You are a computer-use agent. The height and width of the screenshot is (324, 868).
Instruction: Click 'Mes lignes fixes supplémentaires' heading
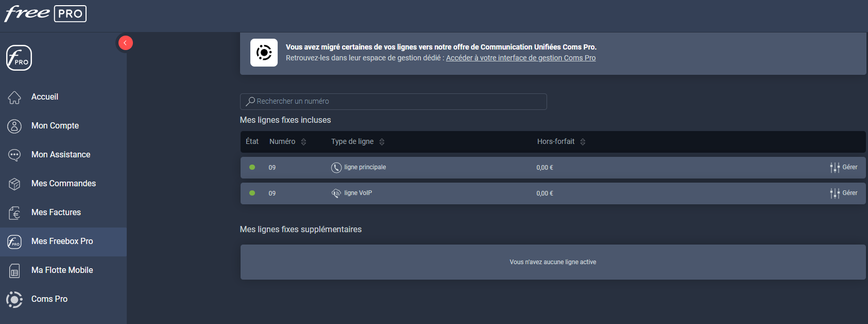301,230
